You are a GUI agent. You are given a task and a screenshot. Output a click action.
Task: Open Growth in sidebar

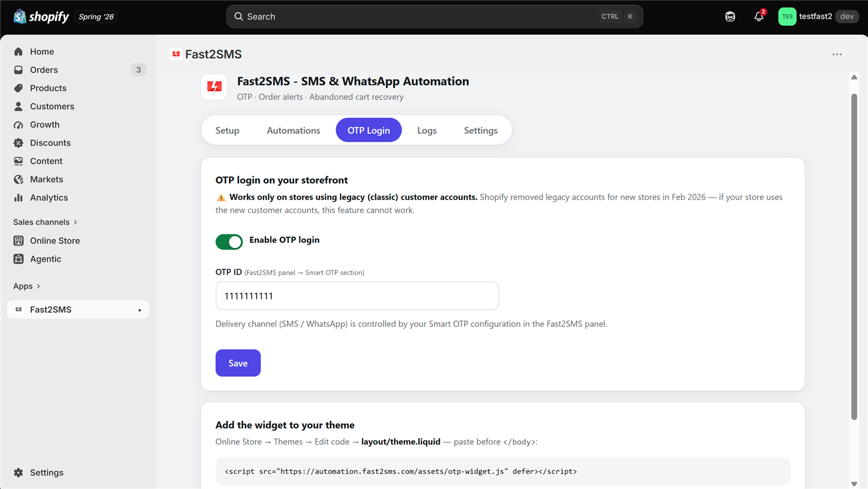[x=78, y=125]
